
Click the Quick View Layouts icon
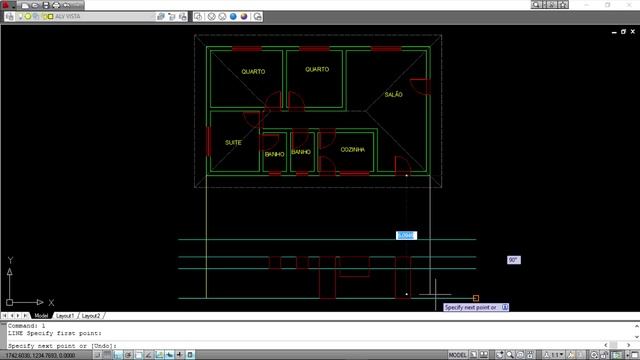pos(473,355)
